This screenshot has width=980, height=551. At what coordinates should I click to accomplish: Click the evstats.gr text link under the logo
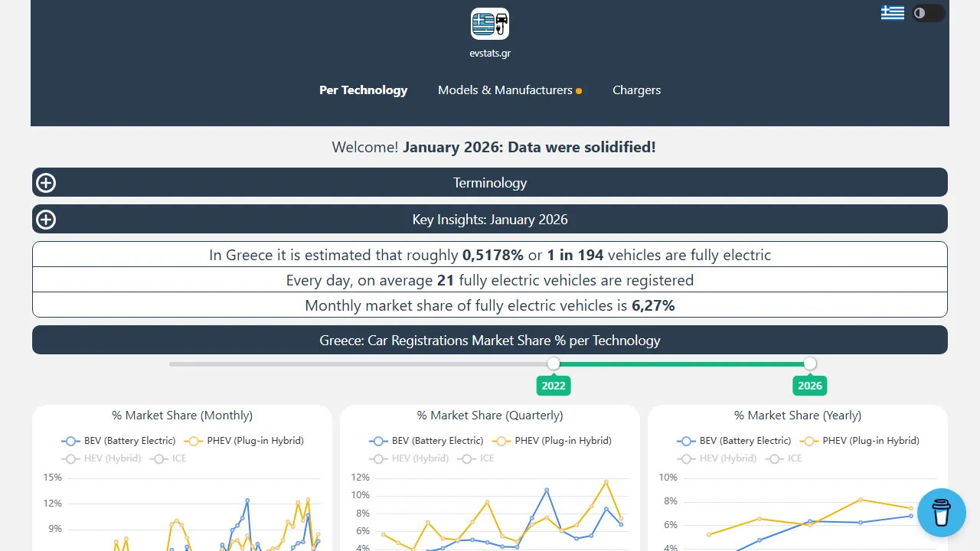pos(489,54)
